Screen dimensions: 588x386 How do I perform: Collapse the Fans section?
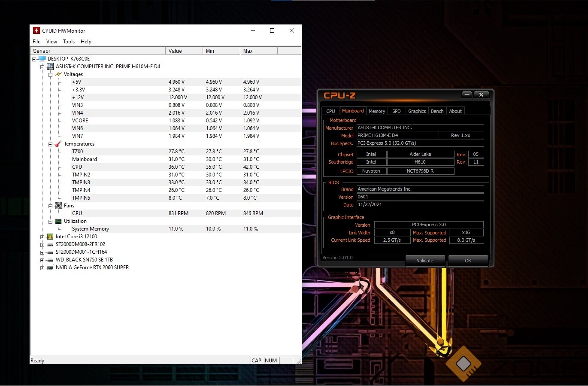point(50,206)
